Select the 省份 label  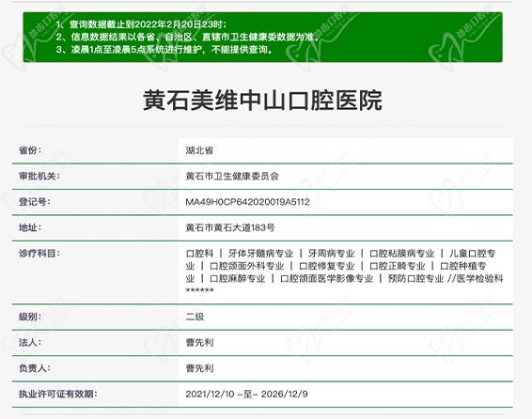coord(30,150)
